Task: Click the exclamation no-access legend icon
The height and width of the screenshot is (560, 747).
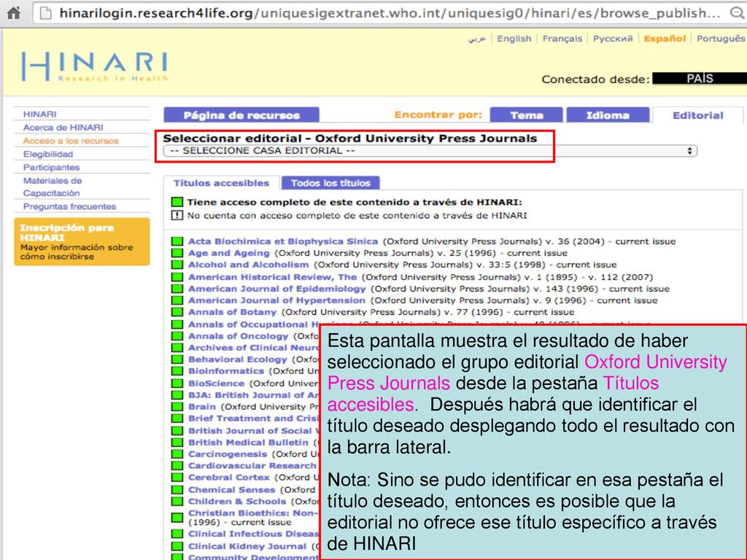Action: 177,216
